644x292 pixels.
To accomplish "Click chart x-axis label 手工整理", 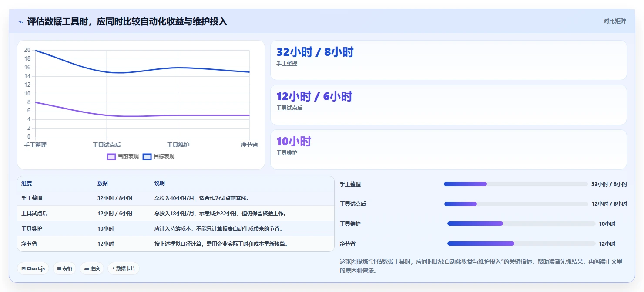I will pos(35,145).
